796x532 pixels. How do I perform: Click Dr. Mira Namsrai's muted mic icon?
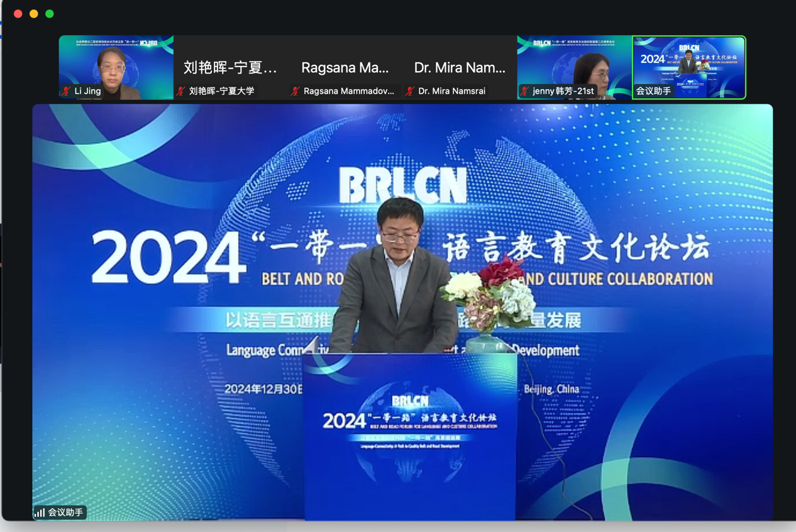pyautogui.click(x=410, y=91)
